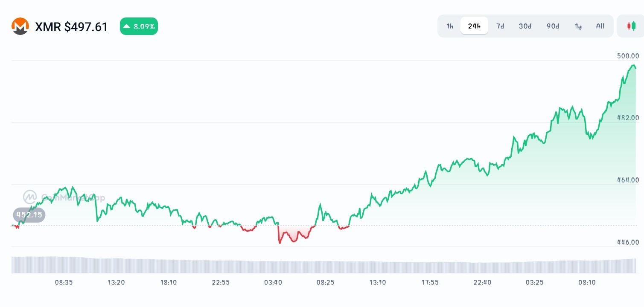The width and height of the screenshot is (644, 307).
Task: Click the green 8.09% change badge
Action: pos(139,26)
